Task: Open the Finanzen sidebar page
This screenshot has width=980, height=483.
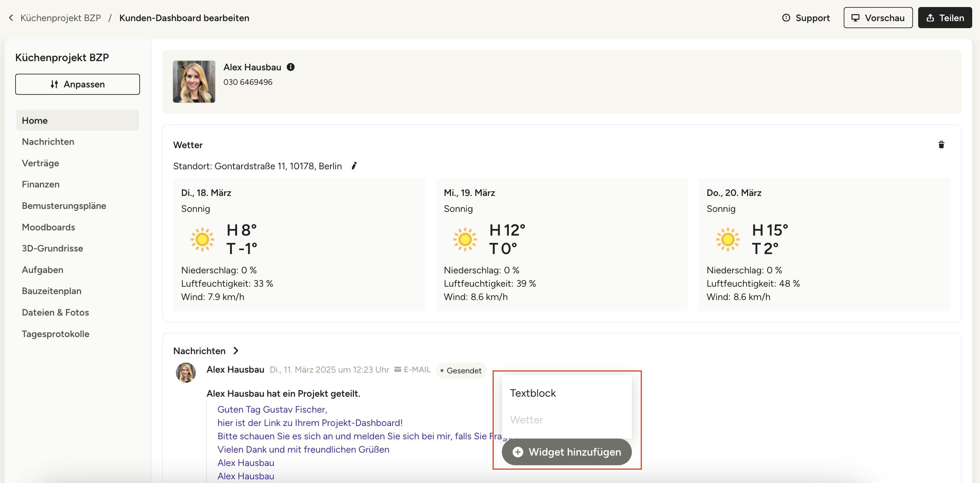Action: (41, 184)
